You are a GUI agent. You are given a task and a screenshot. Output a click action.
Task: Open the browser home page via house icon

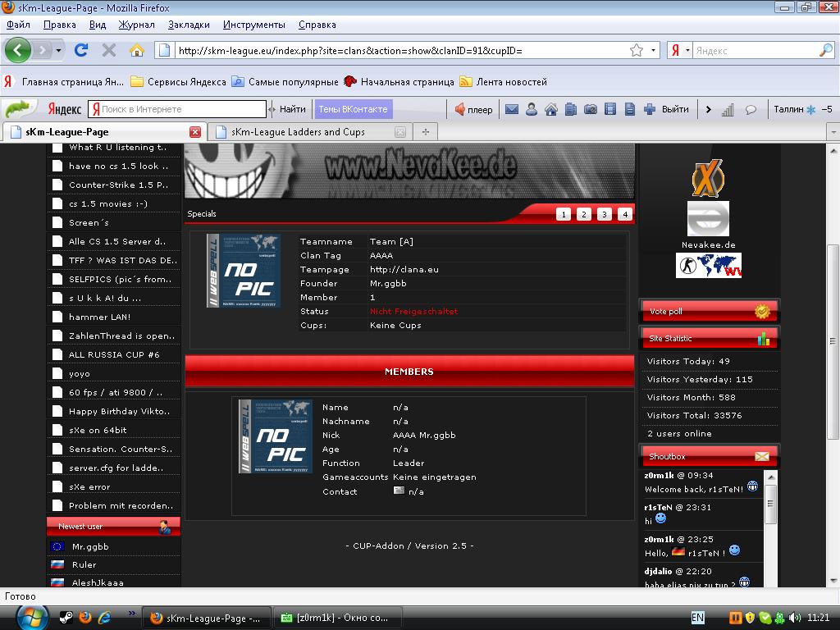click(x=137, y=50)
